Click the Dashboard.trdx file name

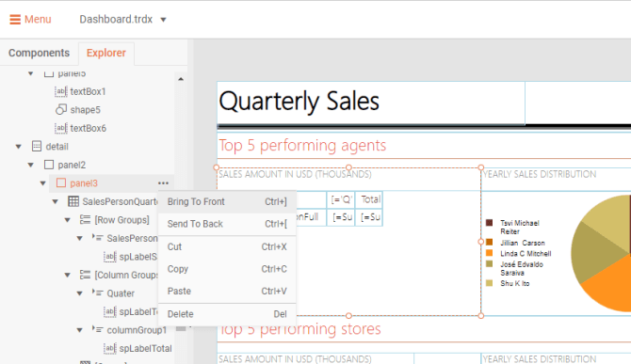tap(116, 20)
